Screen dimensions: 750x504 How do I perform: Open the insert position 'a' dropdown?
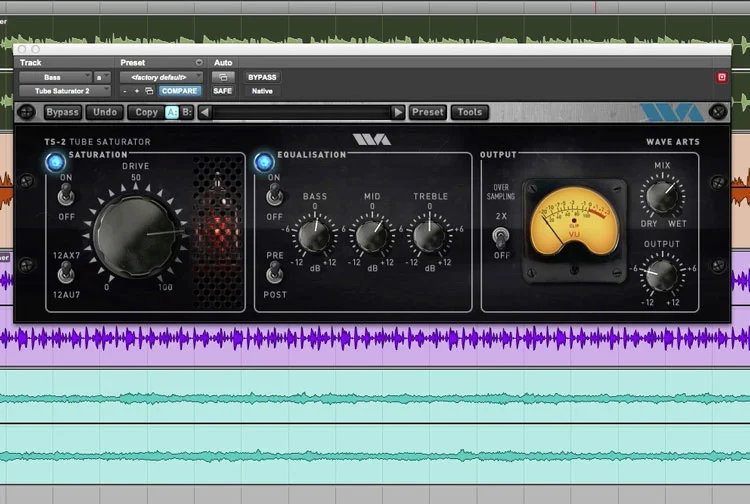tap(102, 77)
